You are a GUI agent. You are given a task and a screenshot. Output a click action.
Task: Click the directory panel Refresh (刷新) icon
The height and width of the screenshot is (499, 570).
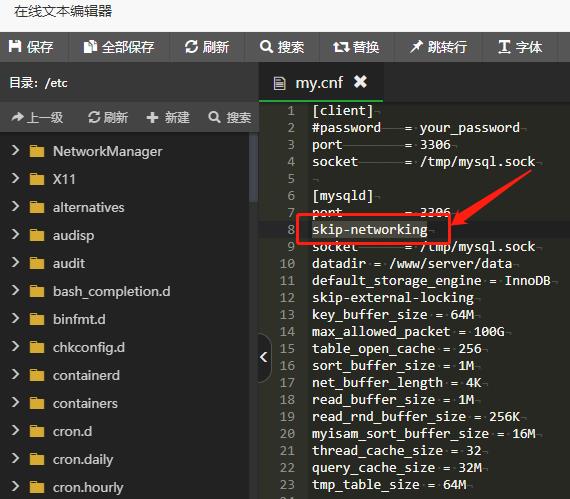(94, 117)
